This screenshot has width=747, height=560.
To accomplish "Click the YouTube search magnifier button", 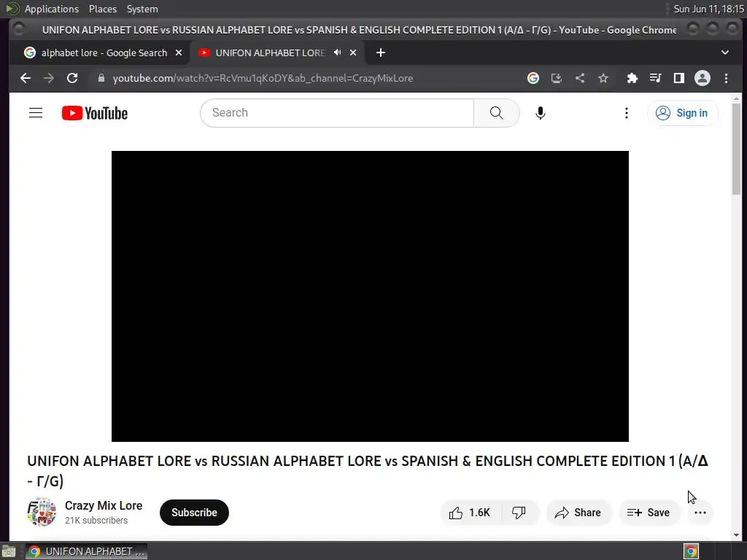I will pos(496,113).
